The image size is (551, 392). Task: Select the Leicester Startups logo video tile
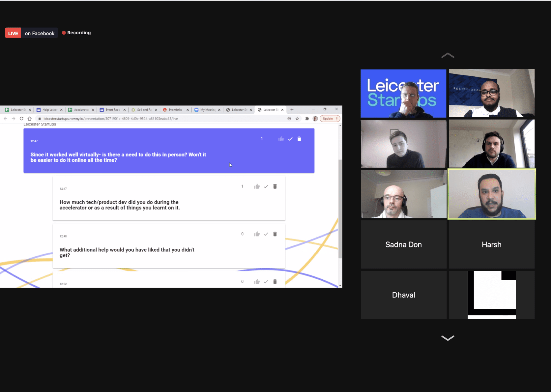[x=403, y=93]
